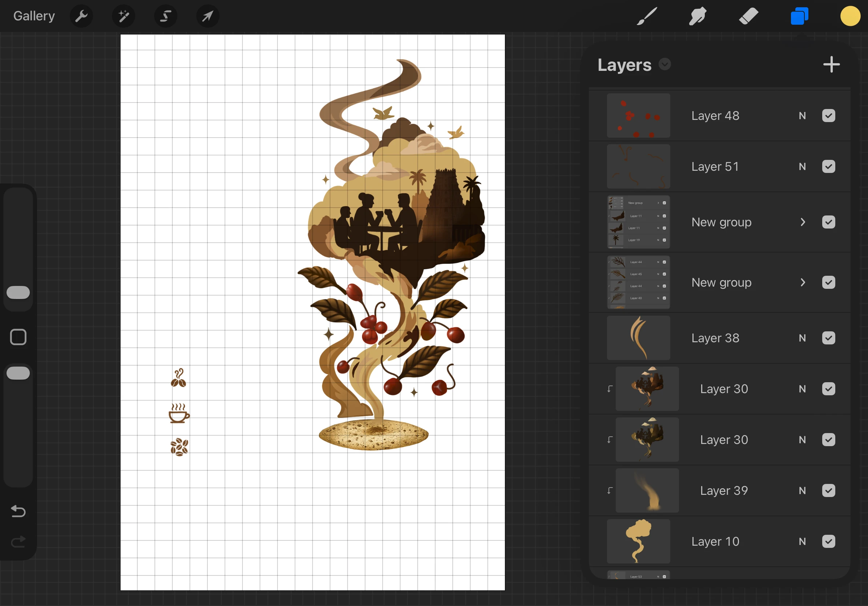Select the Layer 38 curved stroke thumbnail
Screen dimensions: 868x606
pos(638,338)
